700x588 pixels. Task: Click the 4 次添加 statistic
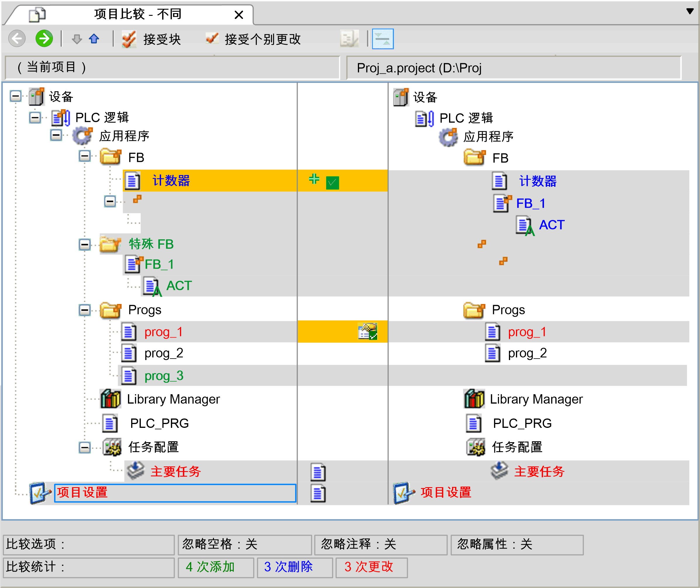216,567
